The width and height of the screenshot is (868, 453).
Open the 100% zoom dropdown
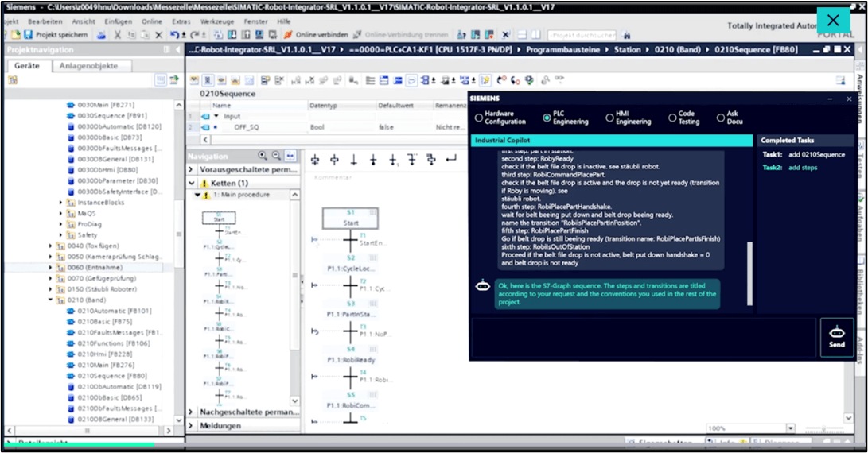(x=791, y=428)
